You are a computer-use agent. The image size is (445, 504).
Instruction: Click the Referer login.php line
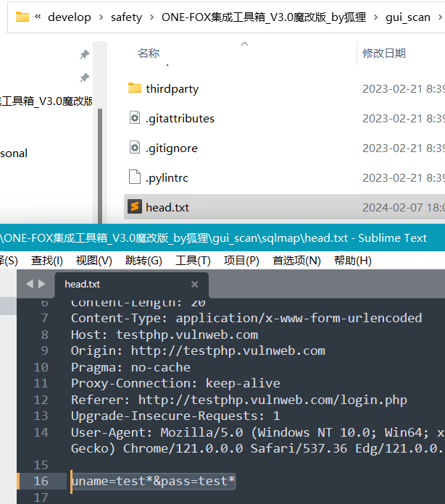click(x=239, y=400)
